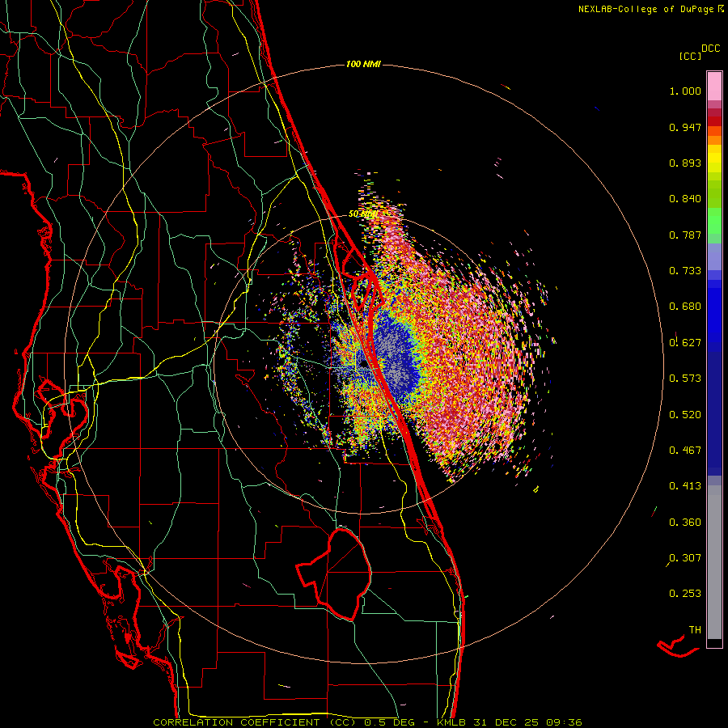Click the "31 DEC 25" date text
This screenshot has height=728, width=728.
pyautogui.click(x=506, y=722)
